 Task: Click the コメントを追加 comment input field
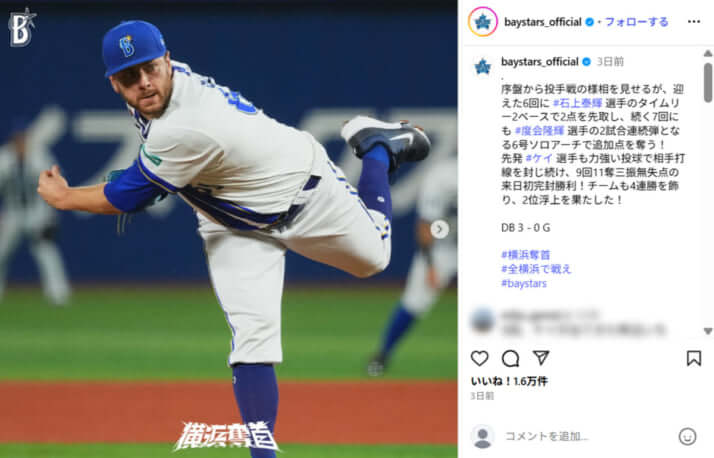(x=546, y=436)
